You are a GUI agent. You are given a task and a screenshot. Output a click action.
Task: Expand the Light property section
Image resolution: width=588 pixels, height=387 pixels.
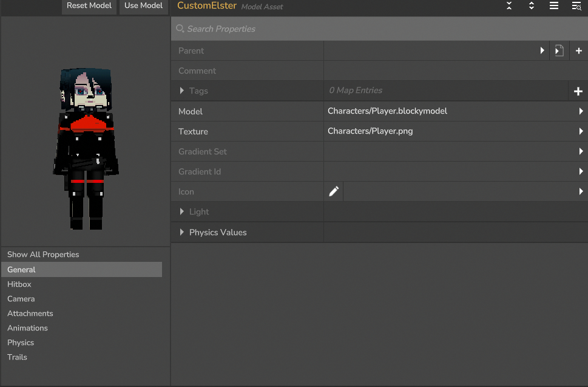click(x=182, y=211)
